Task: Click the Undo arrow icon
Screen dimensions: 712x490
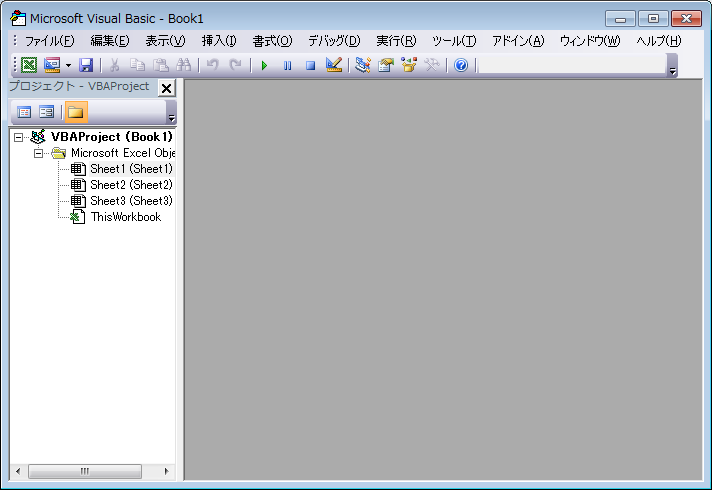Action: point(212,65)
